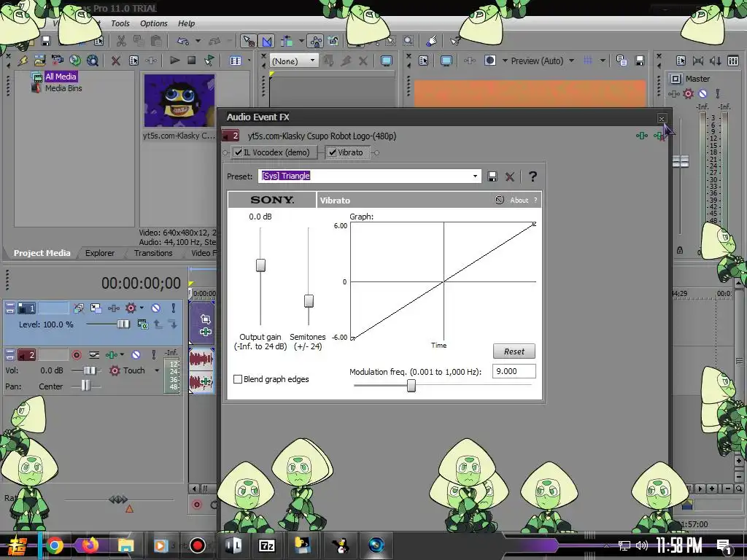
Task: Solo audio track 2
Action: (x=153, y=355)
